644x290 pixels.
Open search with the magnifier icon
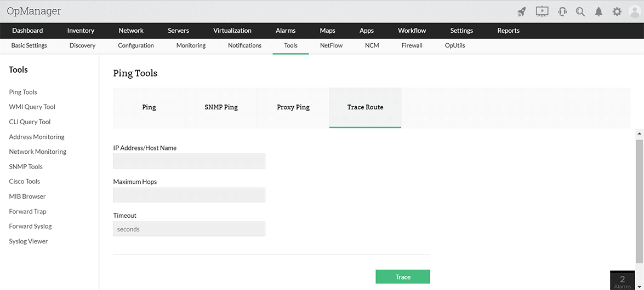[x=580, y=11]
